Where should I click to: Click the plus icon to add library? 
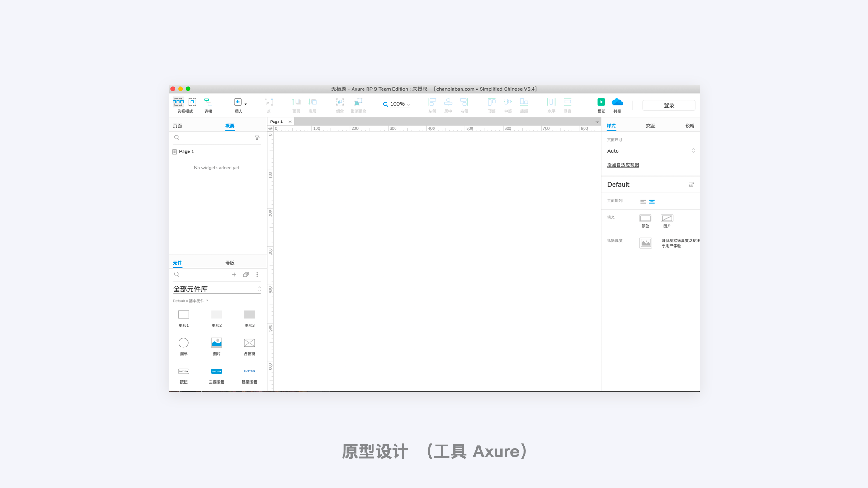(x=234, y=275)
